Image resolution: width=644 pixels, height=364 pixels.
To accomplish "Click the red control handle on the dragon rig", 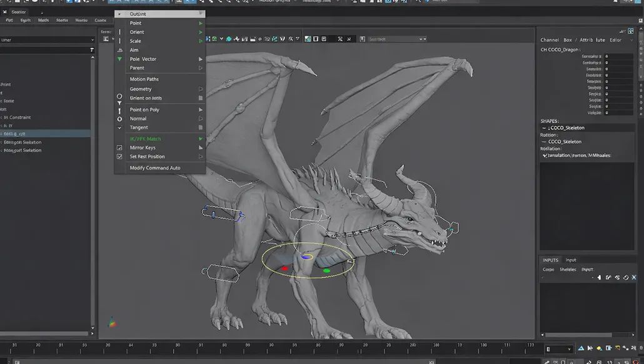I will (x=284, y=268).
